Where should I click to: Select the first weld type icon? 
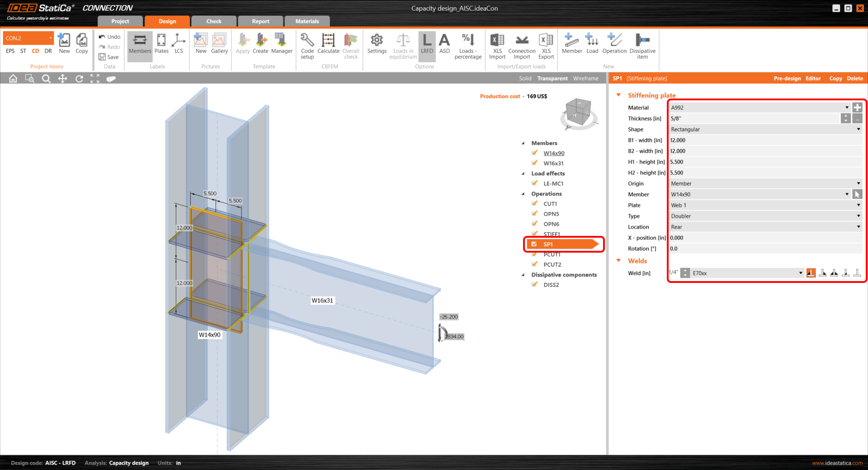[x=811, y=273]
